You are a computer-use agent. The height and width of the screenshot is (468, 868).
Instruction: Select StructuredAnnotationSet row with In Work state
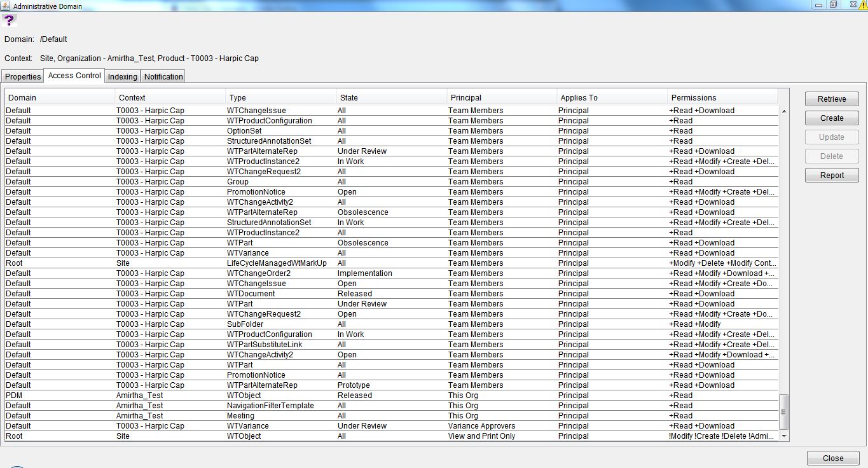click(392, 223)
